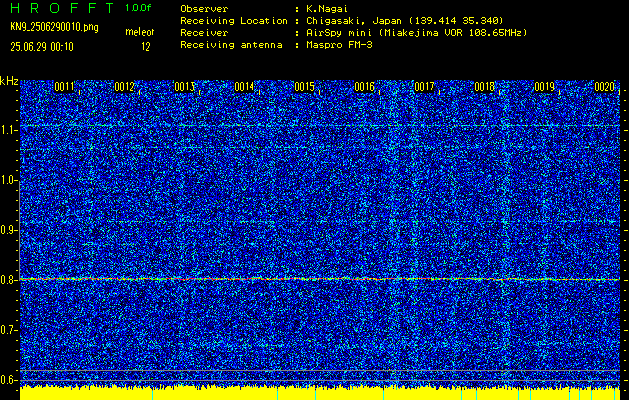Click the time marker 0011
629x400 pixels.
[x=65, y=87]
